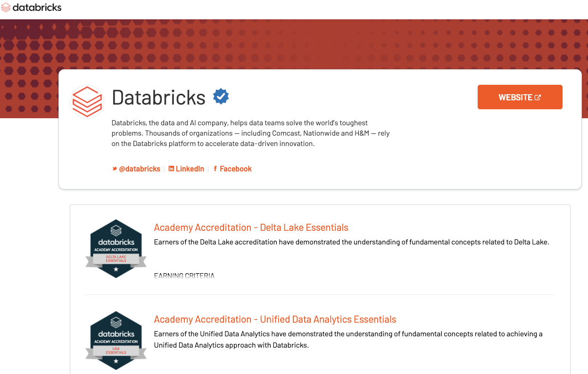The height and width of the screenshot is (374, 588).
Task: Open the @databricks Twitter link
Action: pos(140,169)
